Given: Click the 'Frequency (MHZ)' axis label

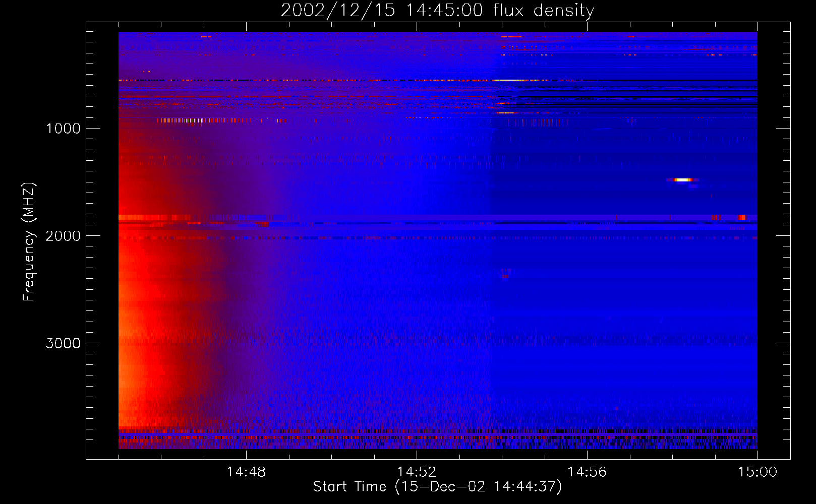Looking at the screenshot, I should point(29,241).
